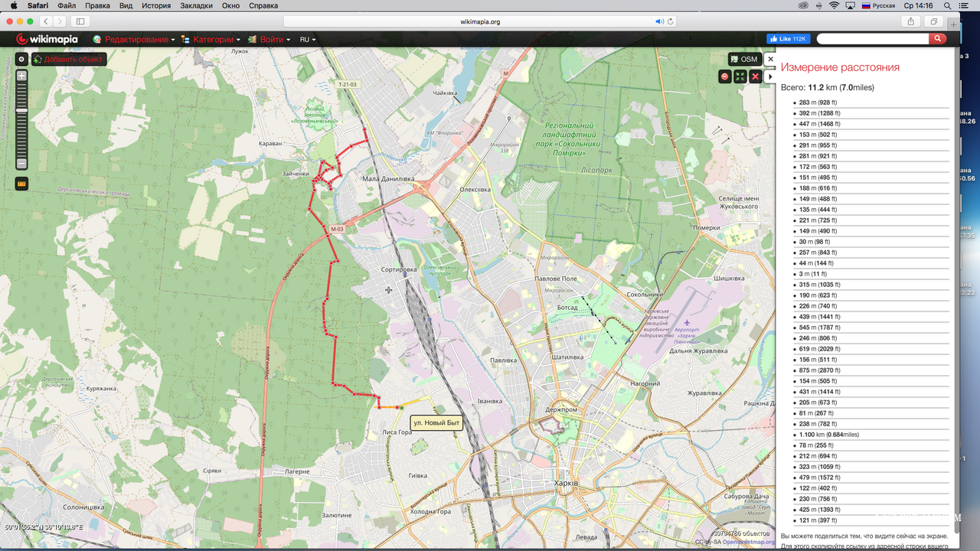980x551 pixels.
Task: Click the Добавить объект button
Action: pos(69,59)
